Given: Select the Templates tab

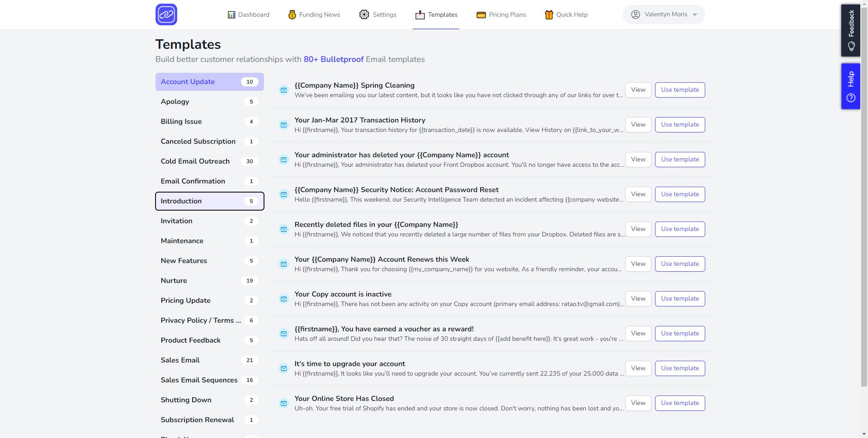Looking at the screenshot, I should tap(436, 15).
